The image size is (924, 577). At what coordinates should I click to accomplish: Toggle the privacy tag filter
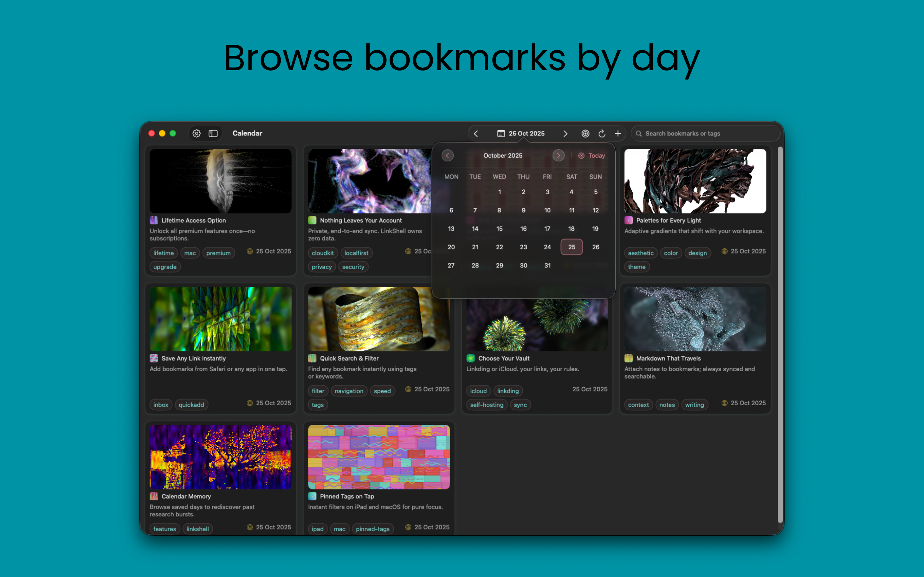[x=322, y=267]
